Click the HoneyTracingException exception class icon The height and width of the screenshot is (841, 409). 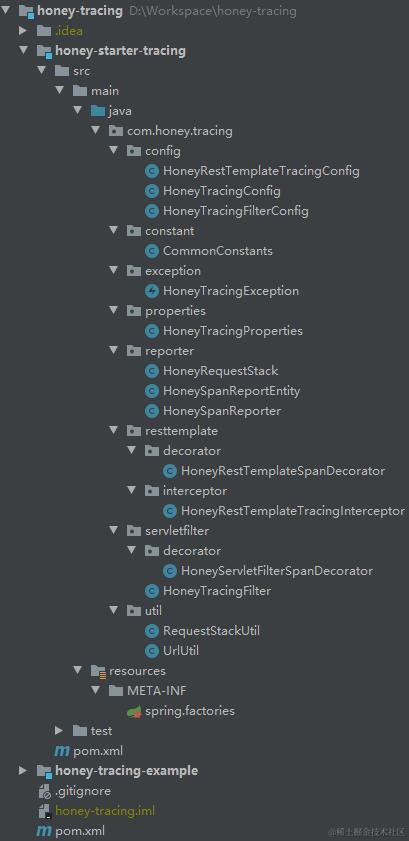click(x=152, y=291)
